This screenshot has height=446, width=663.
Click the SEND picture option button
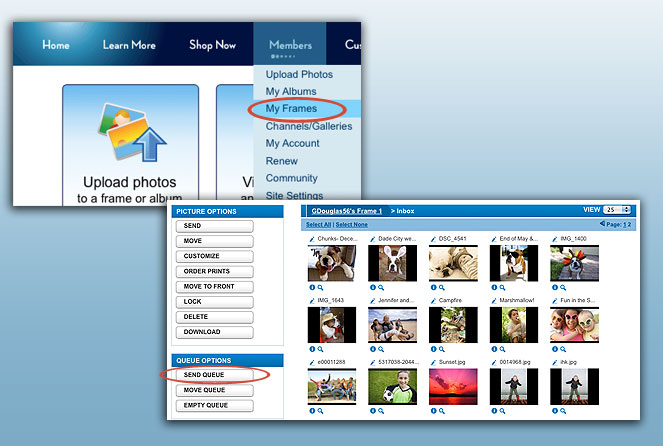click(215, 226)
